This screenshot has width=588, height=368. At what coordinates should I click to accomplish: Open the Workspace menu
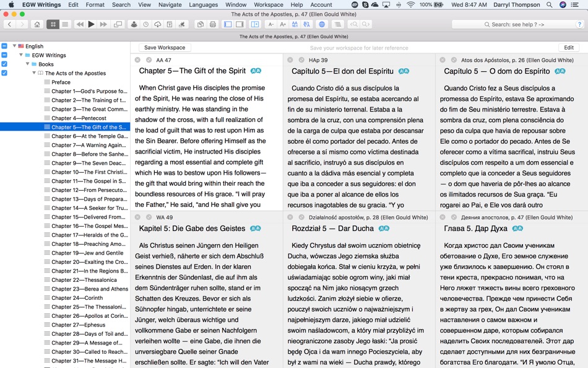tap(269, 5)
